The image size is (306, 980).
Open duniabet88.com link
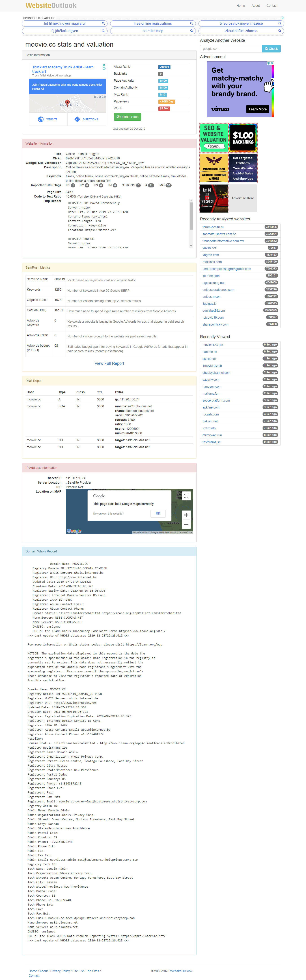[214, 311]
